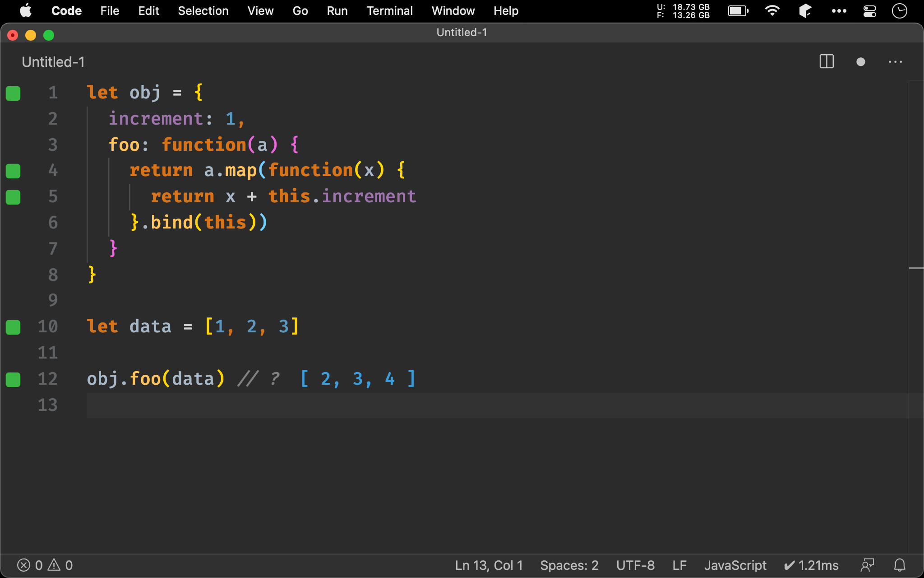Open the File menu
This screenshot has height=578, width=924.
point(110,11)
